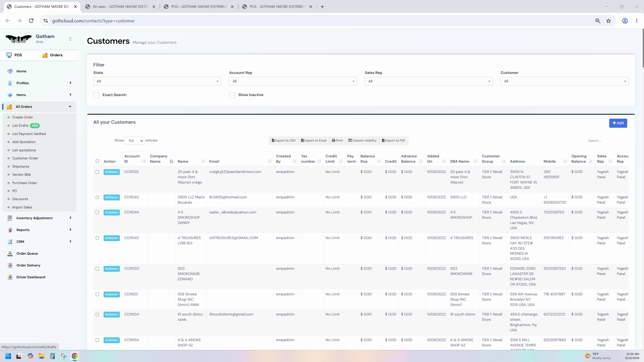
Task: Open the State filter dropdown
Action: point(157,81)
